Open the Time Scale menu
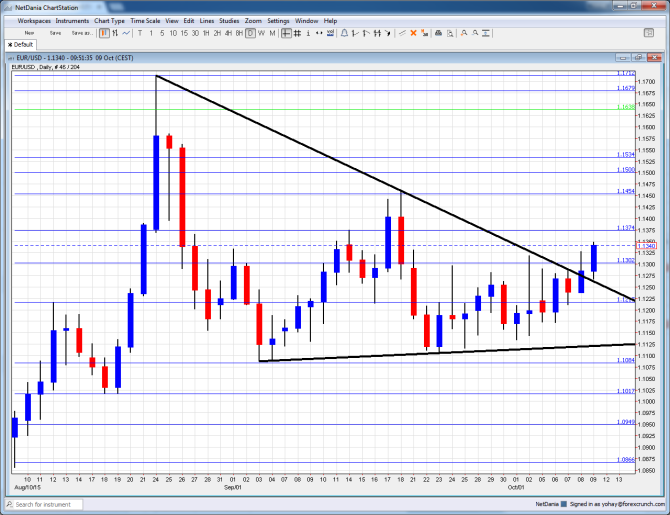The image size is (670, 515). pos(145,21)
